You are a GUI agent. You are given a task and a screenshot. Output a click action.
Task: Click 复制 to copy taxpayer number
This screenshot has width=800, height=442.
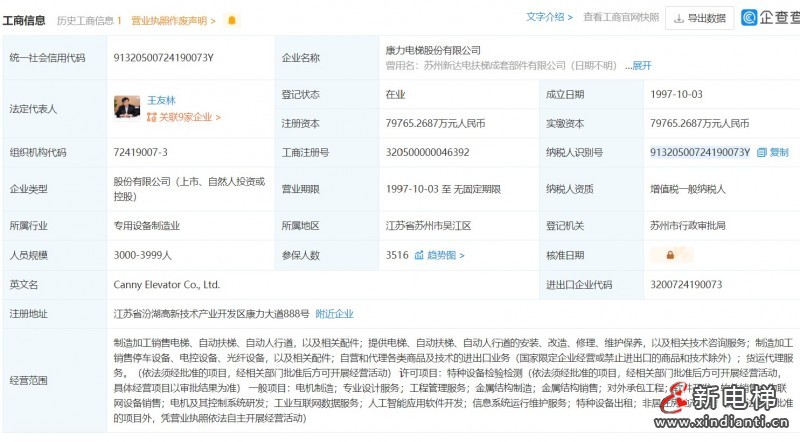[x=779, y=152]
